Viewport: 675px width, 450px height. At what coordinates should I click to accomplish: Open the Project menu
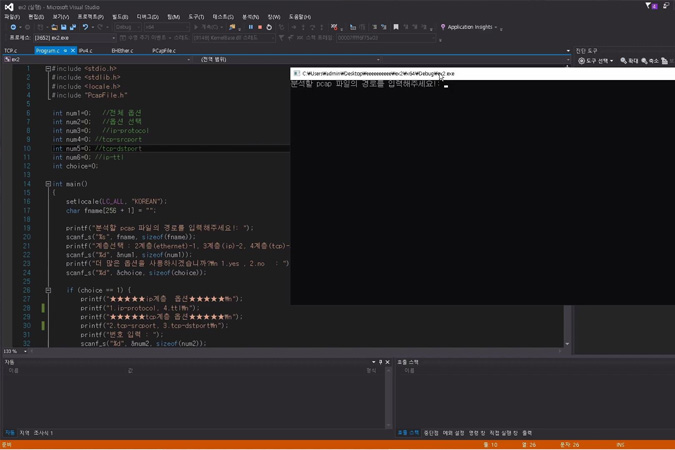click(x=90, y=17)
